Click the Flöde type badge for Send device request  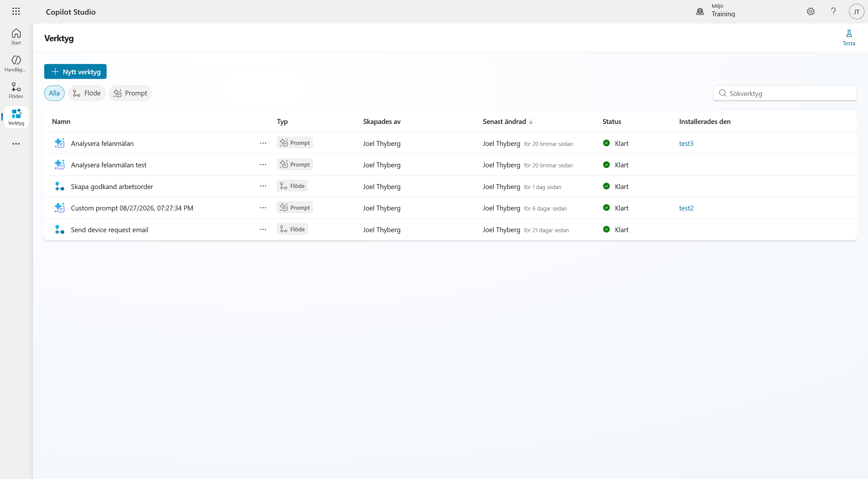[x=292, y=229]
